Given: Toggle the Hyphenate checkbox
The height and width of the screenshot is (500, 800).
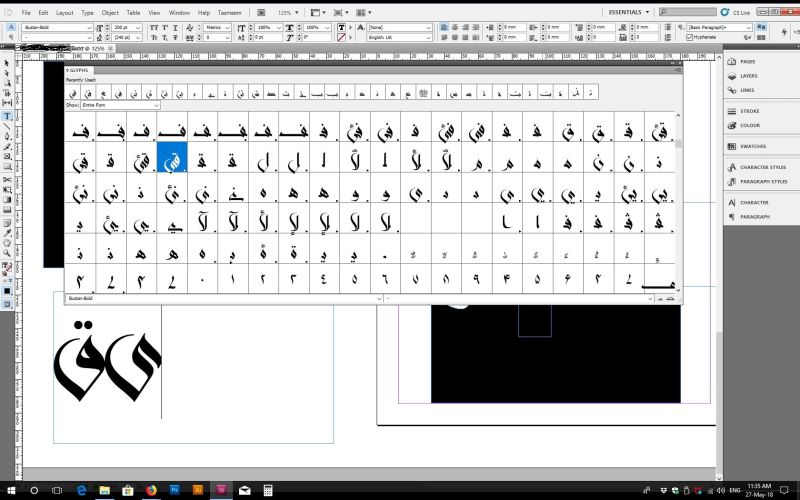Looking at the screenshot, I should point(690,38).
